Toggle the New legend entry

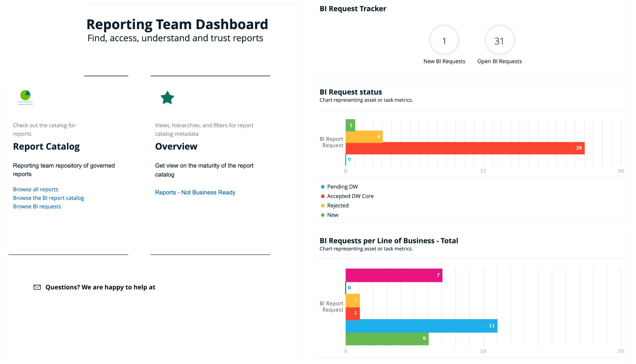click(x=329, y=215)
